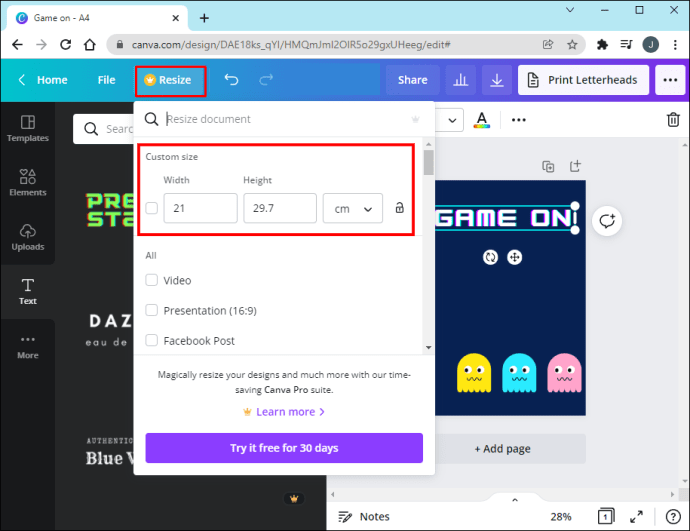Viewport: 690px width, 531px height.
Task: Click the scroll down arrow in resize list
Action: point(428,347)
